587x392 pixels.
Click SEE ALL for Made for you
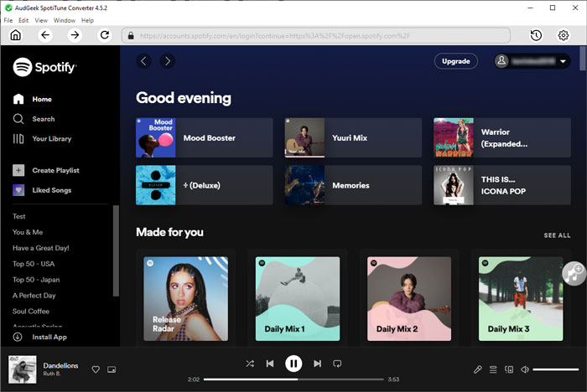click(x=557, y=235)
